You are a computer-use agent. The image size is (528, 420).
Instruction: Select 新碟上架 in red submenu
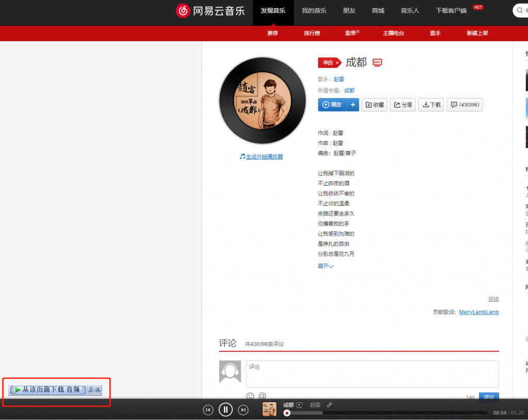pos(477,33)
